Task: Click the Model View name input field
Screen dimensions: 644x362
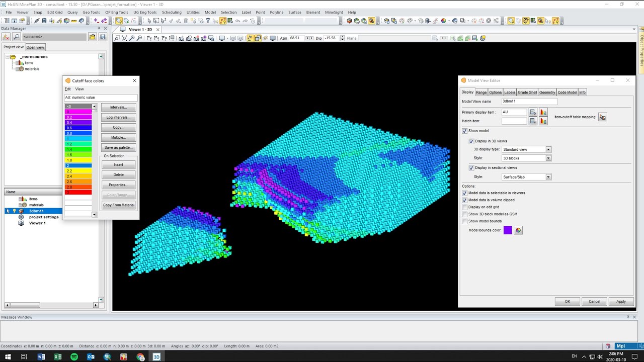Action: (x=529, y=102)
